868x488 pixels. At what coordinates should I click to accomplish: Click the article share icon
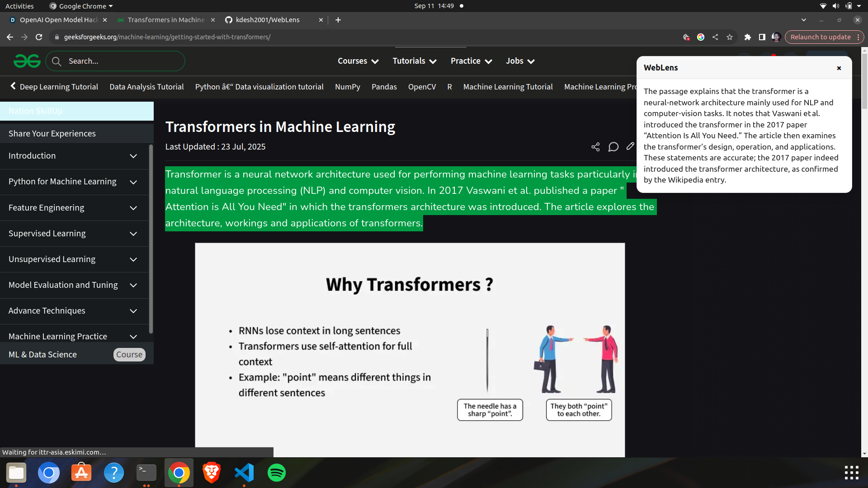595,147
